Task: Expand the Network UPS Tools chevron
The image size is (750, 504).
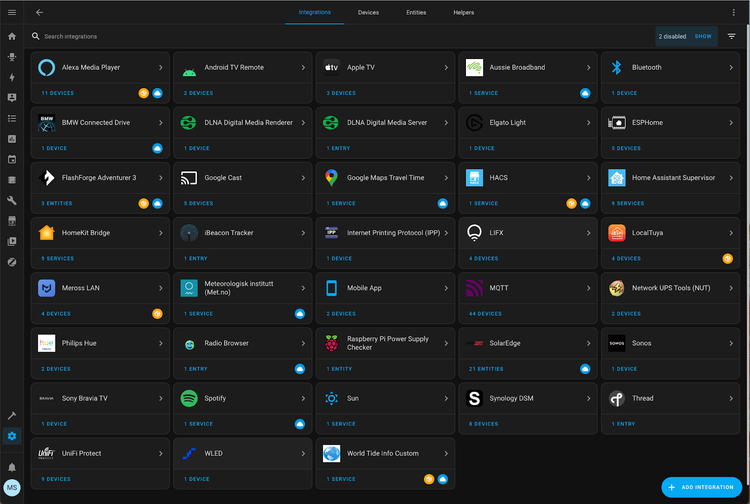Action: tap(731, 288)
